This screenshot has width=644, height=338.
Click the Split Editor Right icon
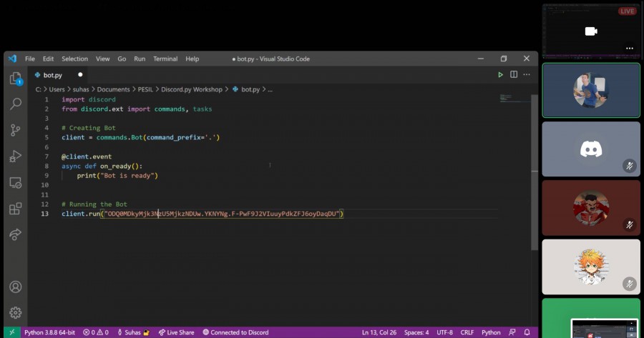[x=513, y=74]
